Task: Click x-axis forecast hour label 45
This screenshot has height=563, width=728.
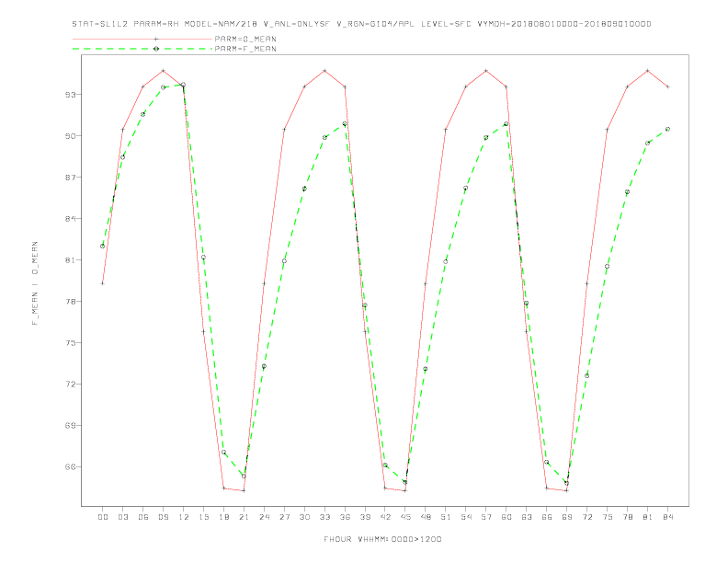Action: click(x=405, y=517)
